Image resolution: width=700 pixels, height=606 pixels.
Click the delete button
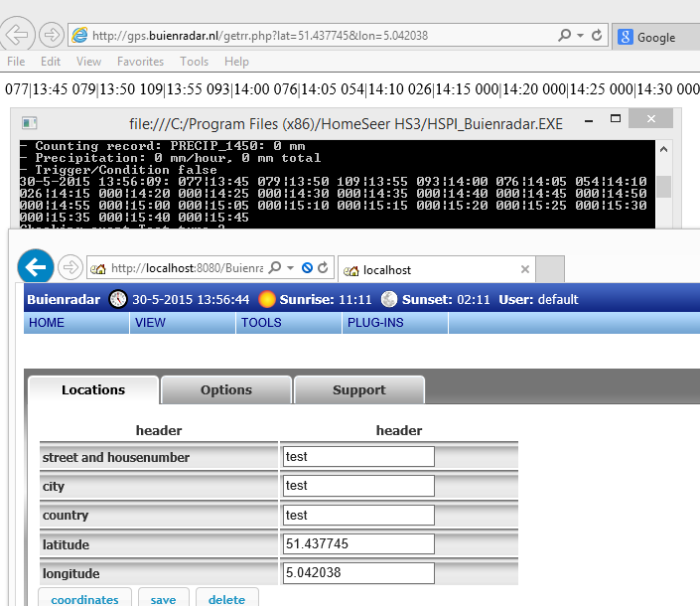pyautogui.click(x=226, y=598)
